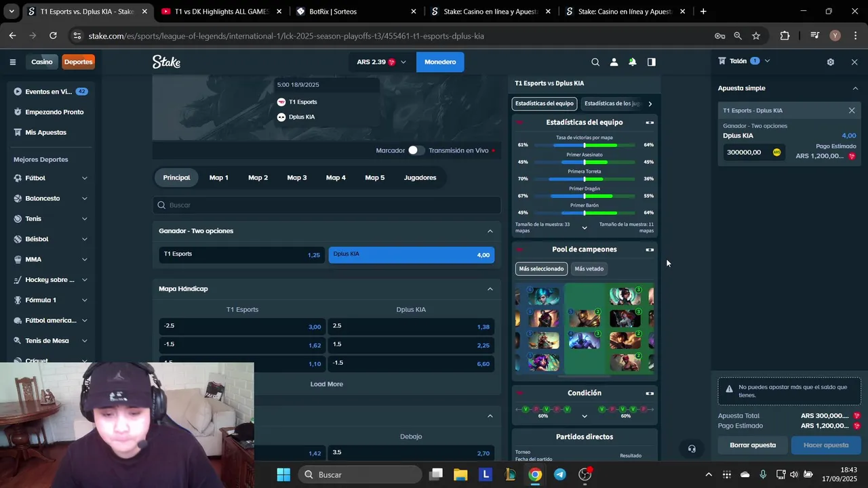Open live support headset icon

pyautogui.click(x=692, y=449)
